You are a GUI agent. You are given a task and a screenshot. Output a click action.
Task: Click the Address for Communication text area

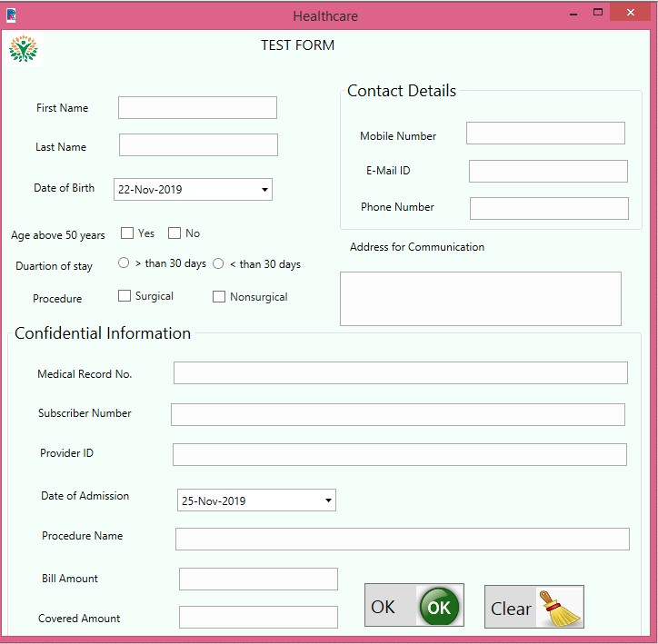[480, 298]
